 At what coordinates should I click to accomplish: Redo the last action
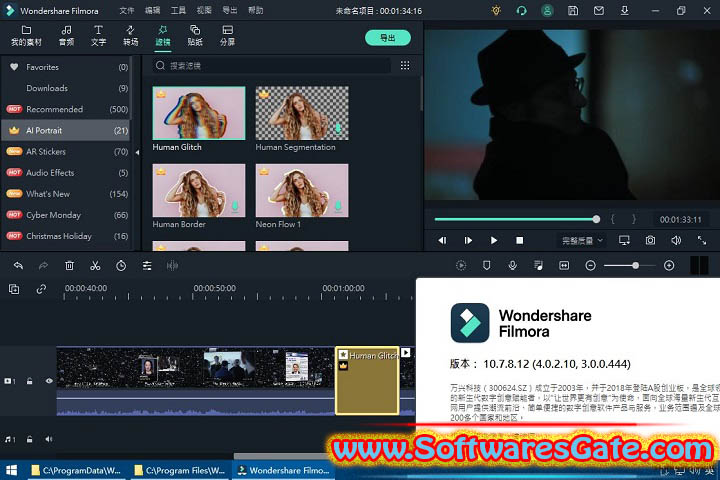point(44,265)
